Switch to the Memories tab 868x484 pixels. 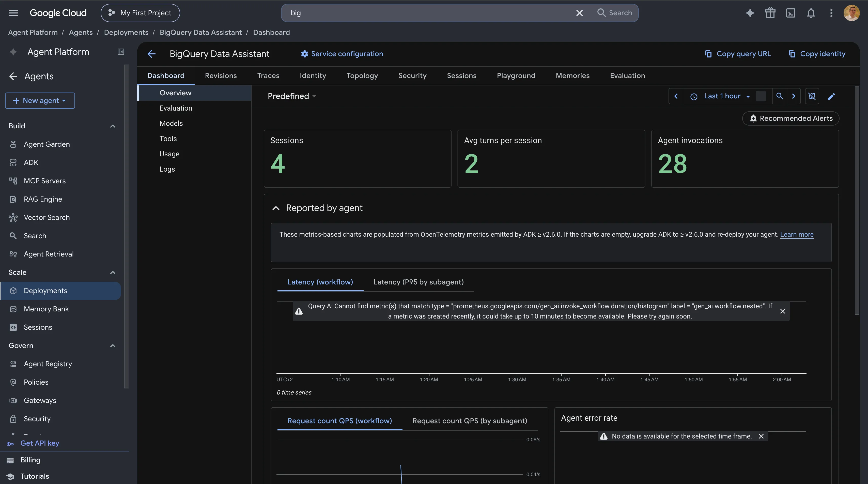pos(572,76)
